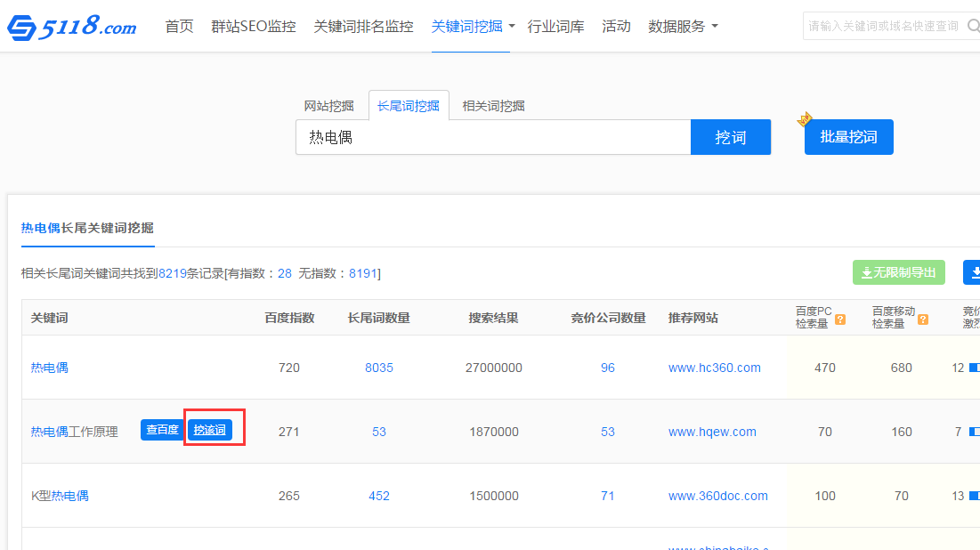The width and height of the screenshot is (980, 550).
Task: Click the 5118.com logo
Action: [x=71, y=28]
